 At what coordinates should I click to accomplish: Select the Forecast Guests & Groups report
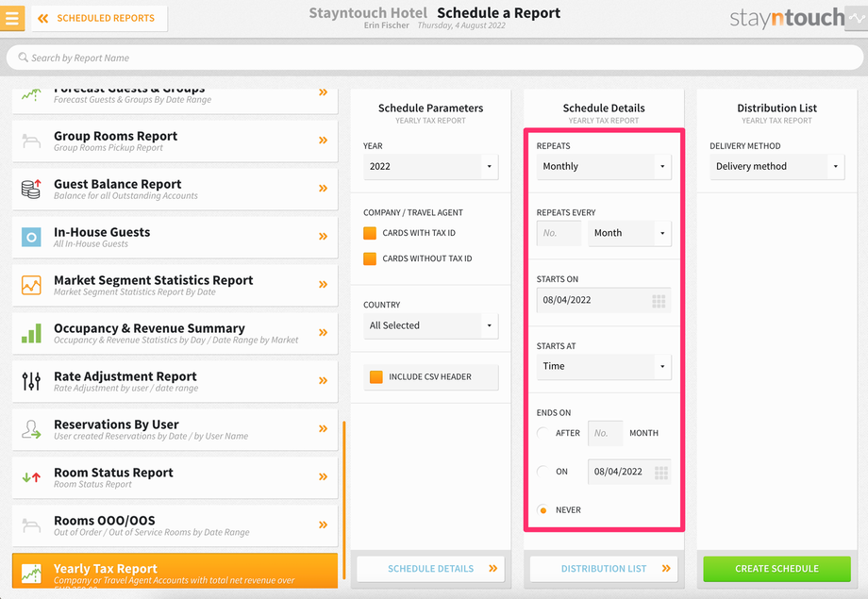coord(175,100)
